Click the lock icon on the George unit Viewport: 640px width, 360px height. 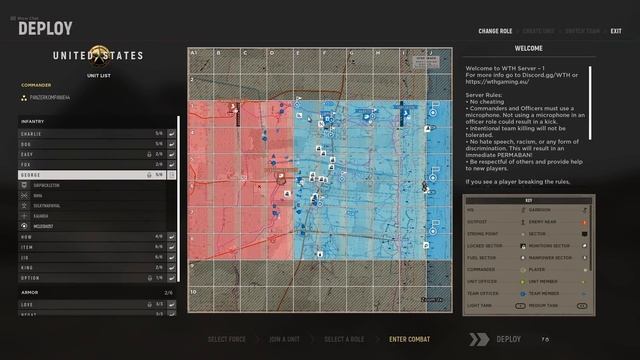tap(149, 175)
